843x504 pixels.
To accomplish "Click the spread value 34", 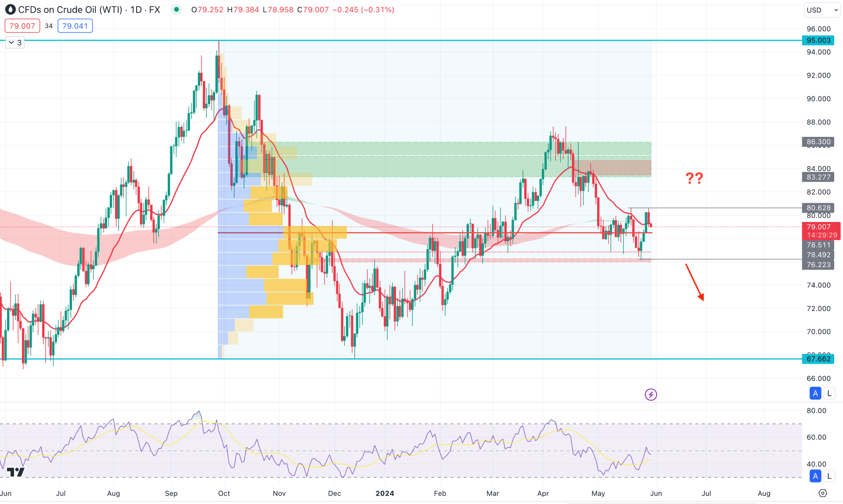I will [49, 26].
